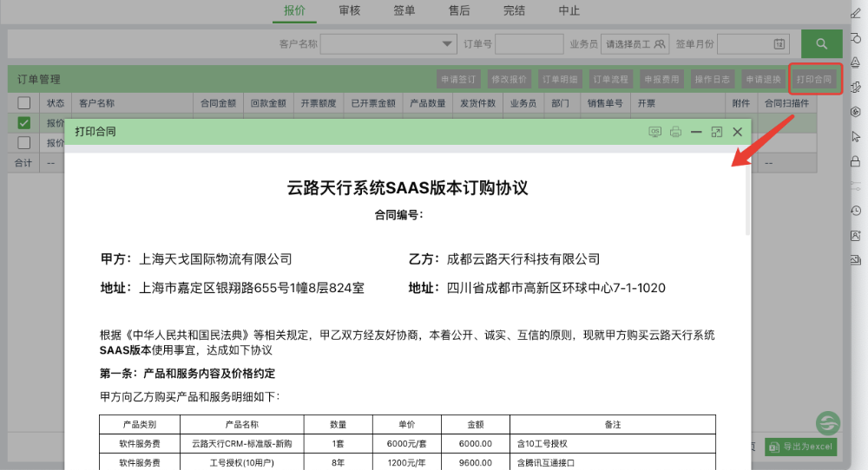Click the 导出为excel button
Screen dimensions: 868x470
coord(801,447)
